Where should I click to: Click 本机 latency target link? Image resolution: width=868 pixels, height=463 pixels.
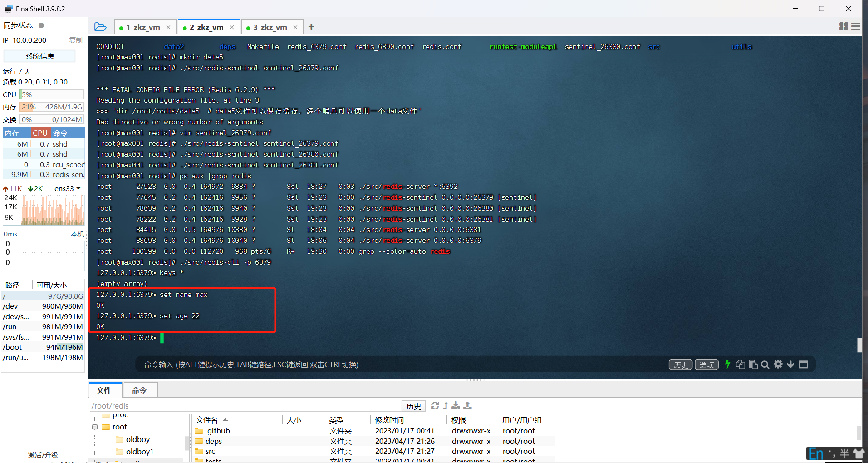78,234
